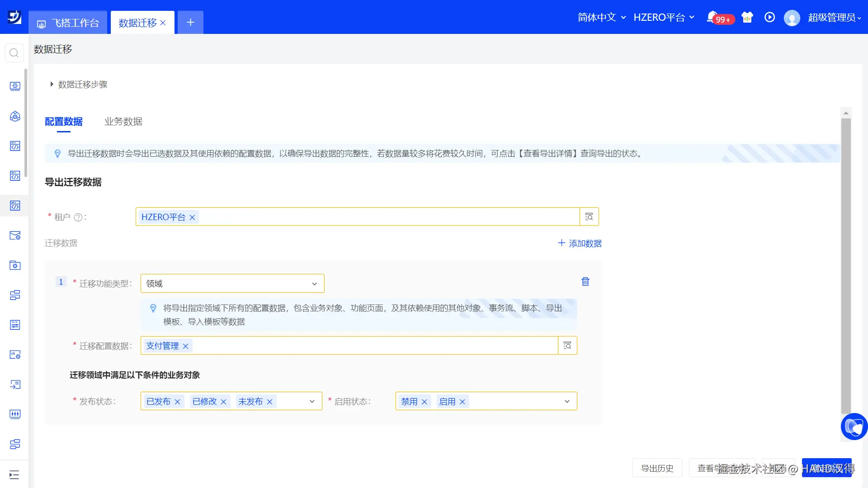868x488 pixels.
Task: Open the theme shirt icon
Action: tap(747, 17)
